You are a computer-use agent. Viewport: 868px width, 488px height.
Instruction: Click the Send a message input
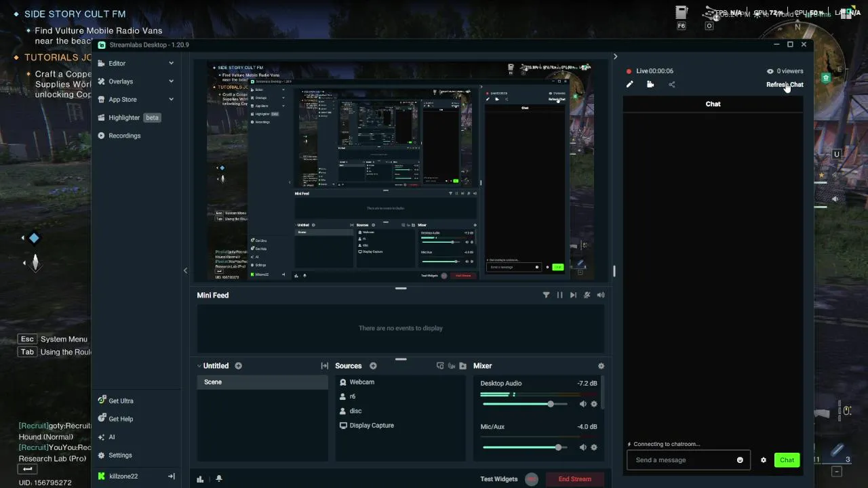pyautogui.click(x=684, y=460)
